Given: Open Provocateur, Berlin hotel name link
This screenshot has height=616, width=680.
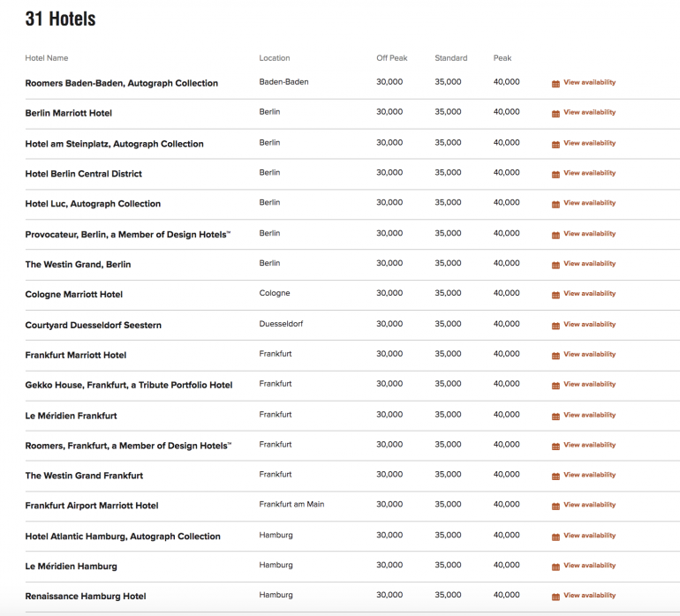Looking at the screenshot, I should 128,234.
